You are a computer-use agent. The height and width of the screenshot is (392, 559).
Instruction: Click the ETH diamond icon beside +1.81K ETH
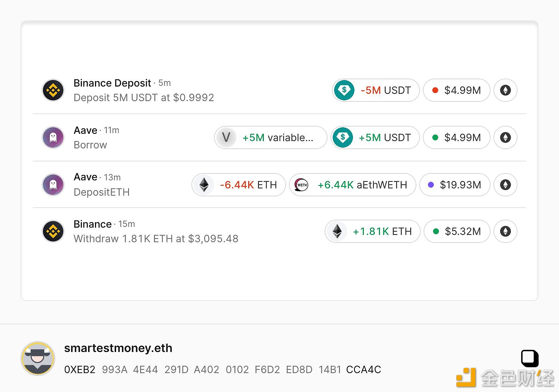[x=337, y=231]
